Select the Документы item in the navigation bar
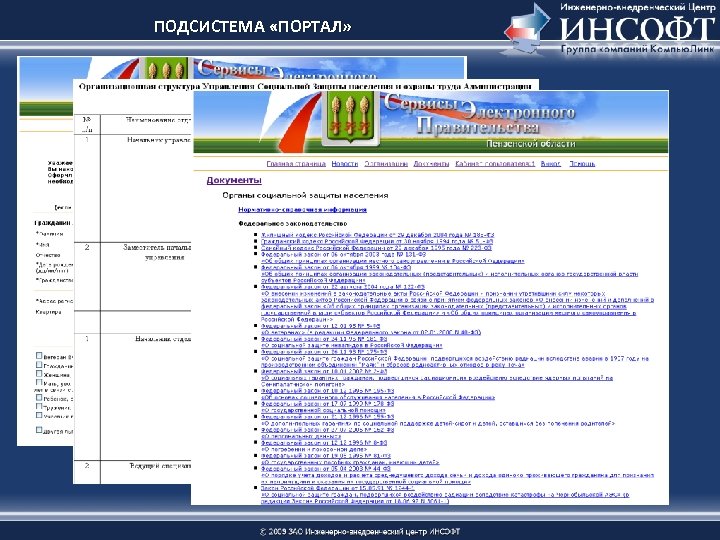The width and height of the screenshot is (720, 540). click(431, 164)
